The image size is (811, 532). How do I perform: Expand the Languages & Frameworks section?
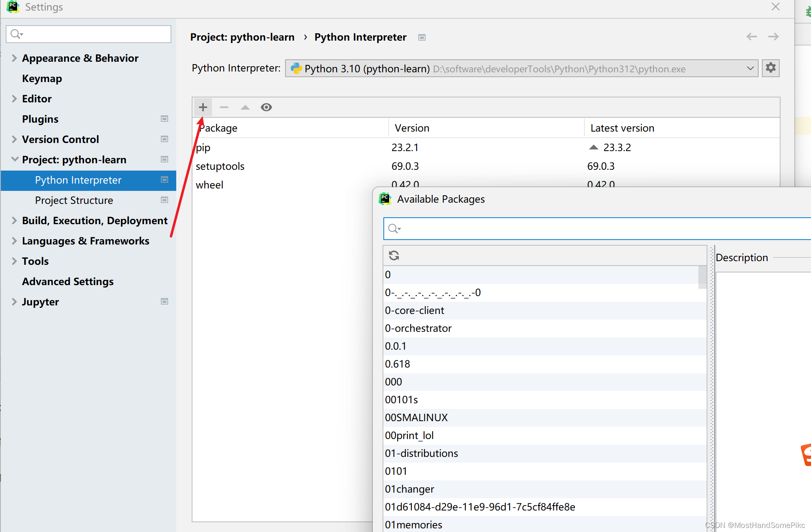click(14, 241)
